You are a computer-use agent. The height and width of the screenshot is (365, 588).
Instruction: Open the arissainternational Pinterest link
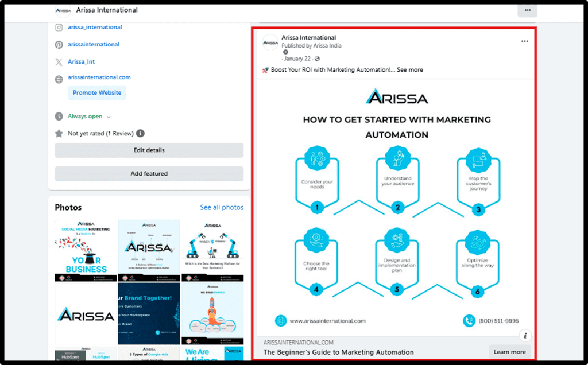[94, 44]
